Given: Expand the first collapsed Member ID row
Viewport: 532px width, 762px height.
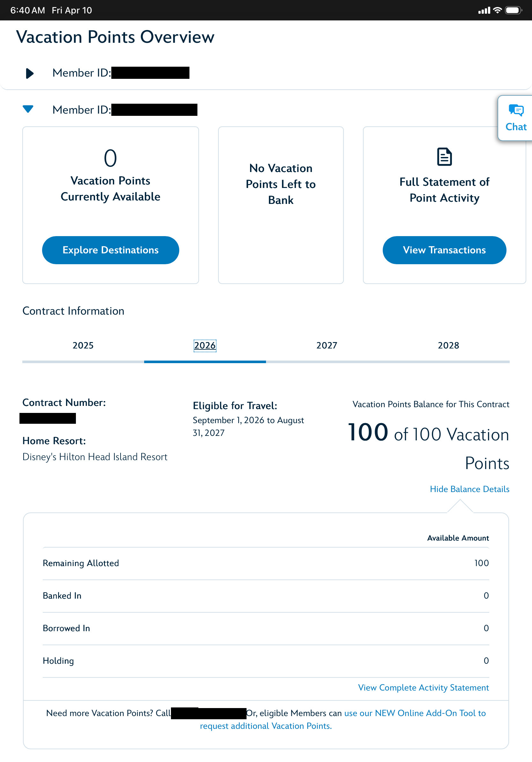Looking at the screenshot, I should coord(30,73).
